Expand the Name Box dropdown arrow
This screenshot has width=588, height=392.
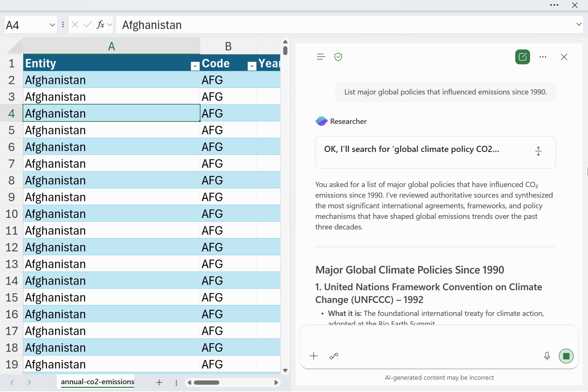tap(52, 25)
